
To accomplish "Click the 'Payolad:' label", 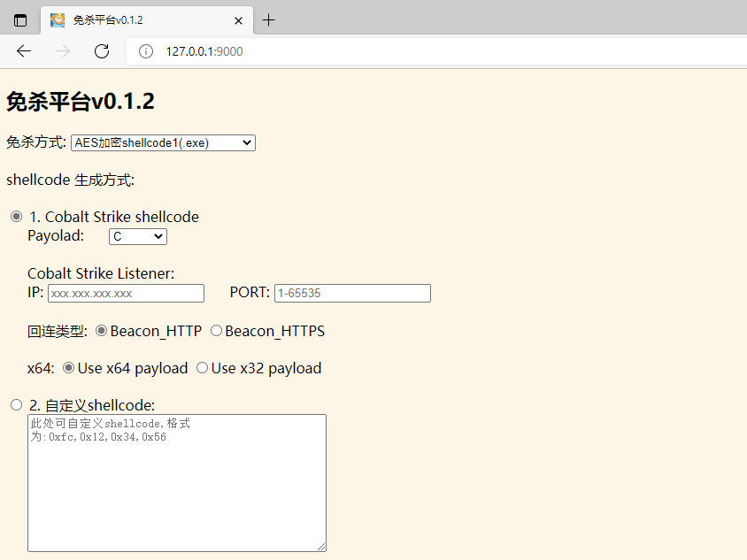I will coord(56,235).
